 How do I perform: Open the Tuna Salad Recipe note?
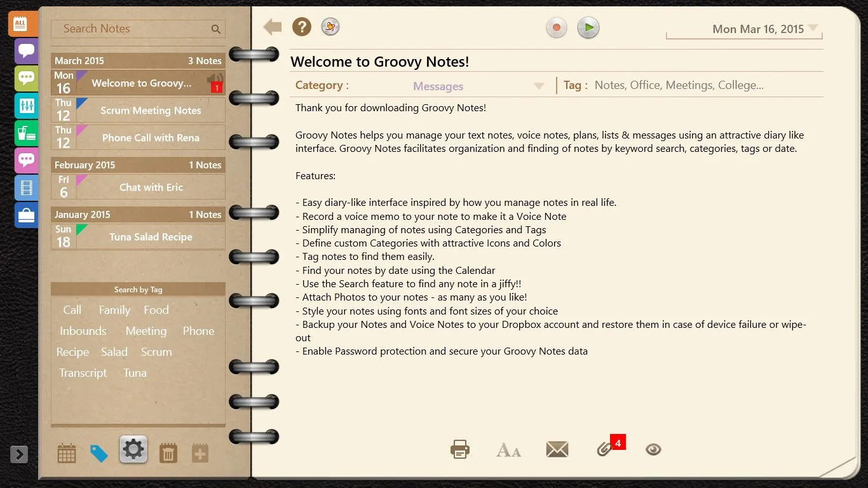pos(138,236)
